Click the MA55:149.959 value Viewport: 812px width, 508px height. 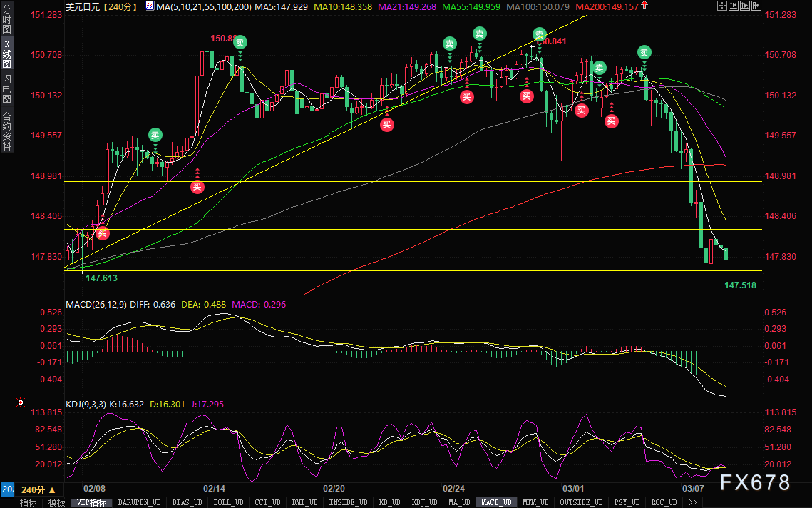point(471,6)
